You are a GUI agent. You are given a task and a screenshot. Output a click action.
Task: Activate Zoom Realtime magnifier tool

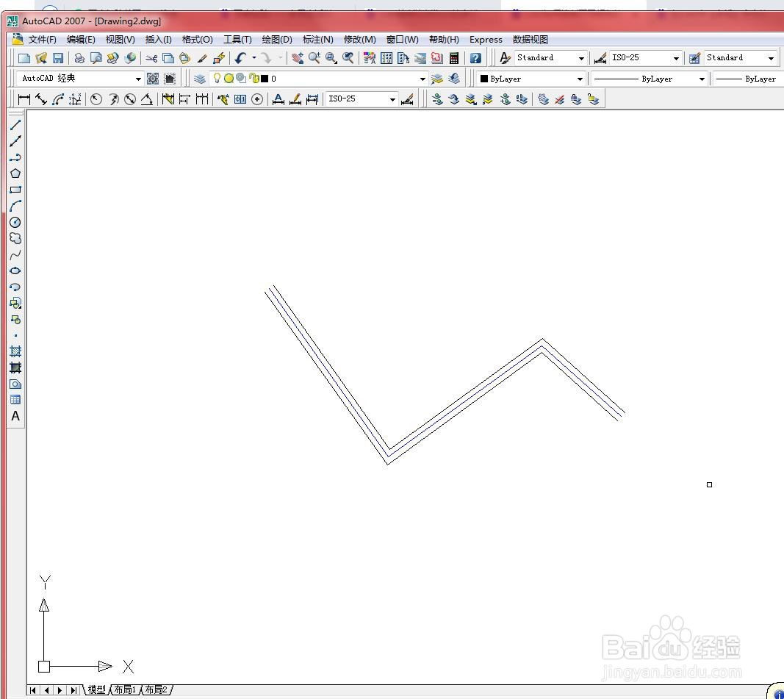(314, 58)
